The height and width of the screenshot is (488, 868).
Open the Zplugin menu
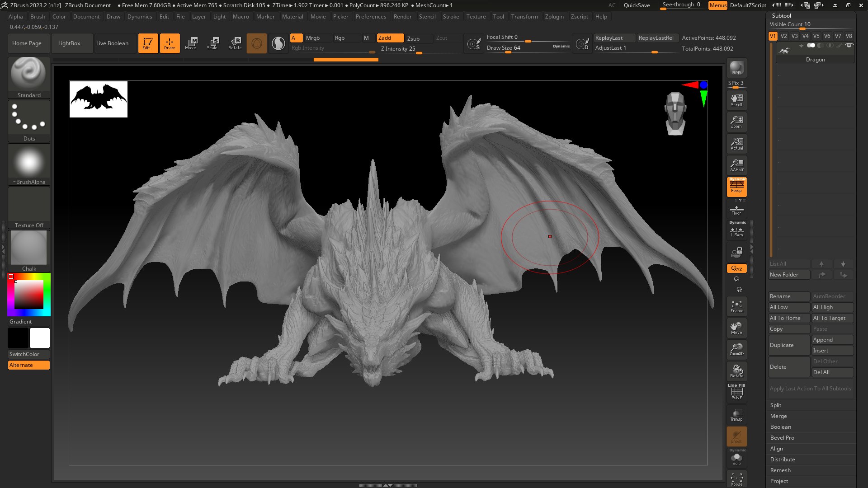(x=554, y=17)
